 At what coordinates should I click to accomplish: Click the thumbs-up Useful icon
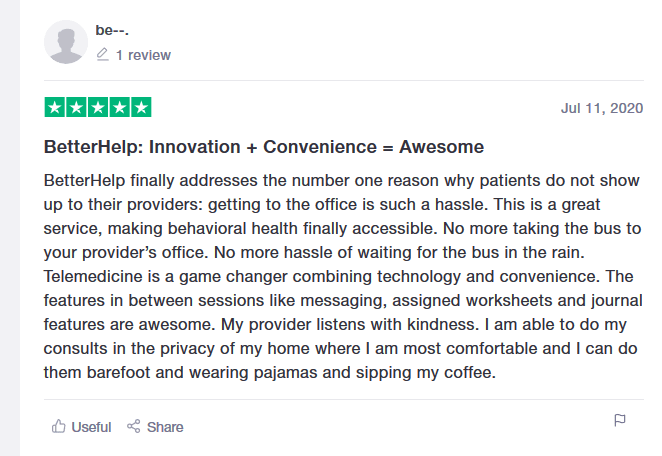[58, 427]
